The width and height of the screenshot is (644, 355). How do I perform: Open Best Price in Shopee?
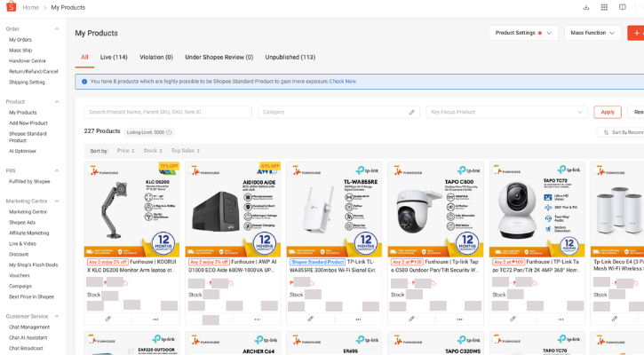click(x=31, y=296)
